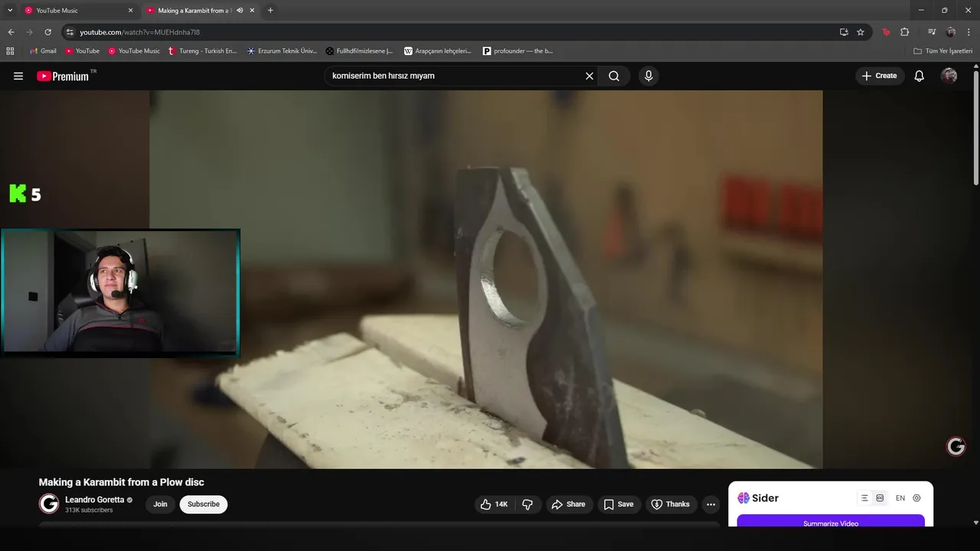This screenshot has height=551, width=980.
Task: Click the channel watermark G on video
Action: point(956,446)
